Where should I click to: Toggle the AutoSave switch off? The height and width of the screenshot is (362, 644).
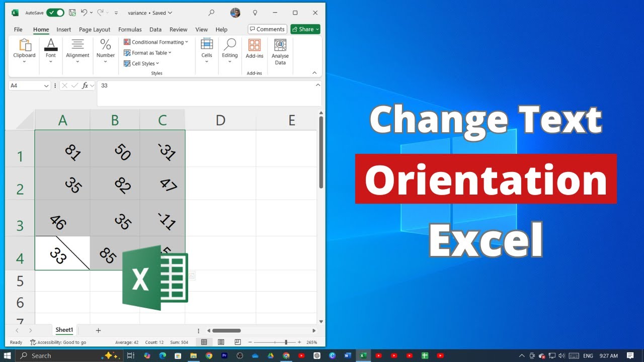pos(55,13)
